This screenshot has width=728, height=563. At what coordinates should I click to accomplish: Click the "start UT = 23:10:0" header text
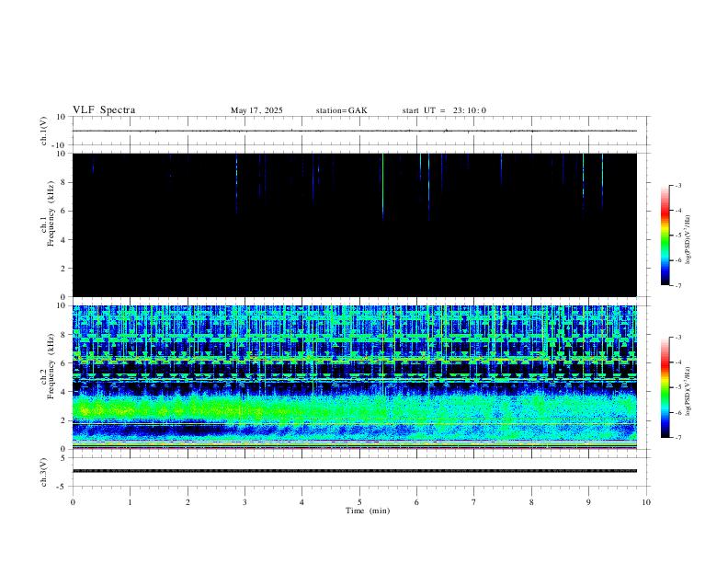444,110
